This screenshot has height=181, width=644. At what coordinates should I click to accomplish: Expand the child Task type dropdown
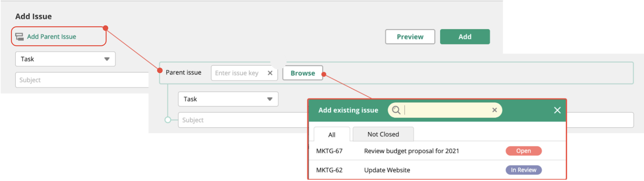point(228,99)
